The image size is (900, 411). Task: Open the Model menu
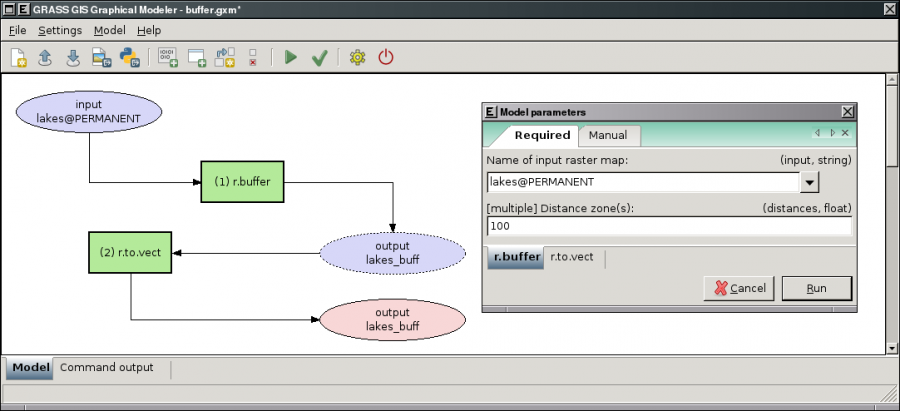(109, 30)
